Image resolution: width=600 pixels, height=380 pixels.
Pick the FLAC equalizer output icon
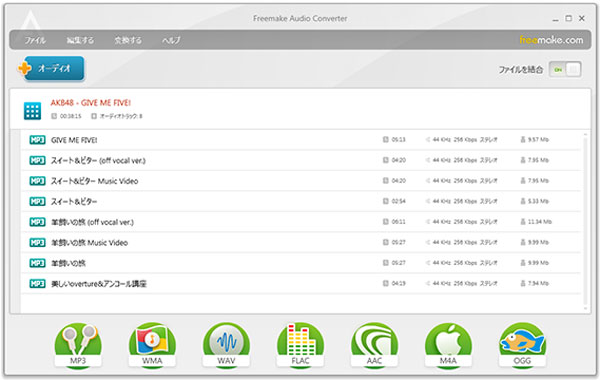click(x=300, y=346)
